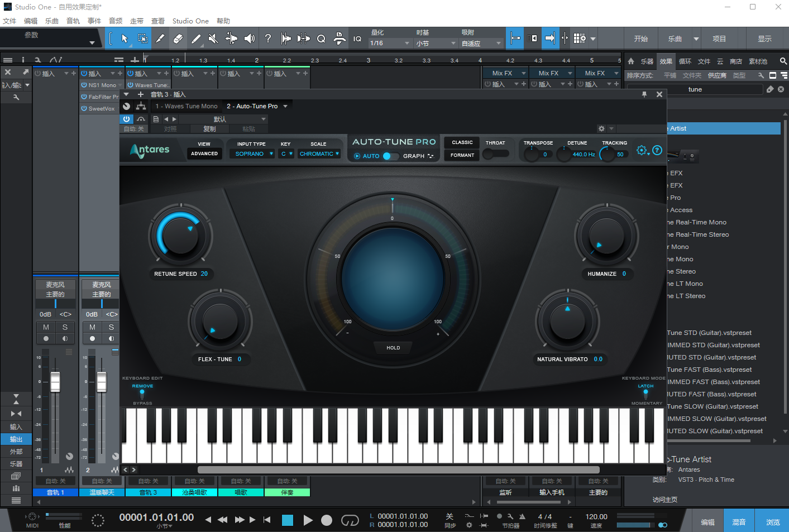Open plugin preset 默认 dropdown
This screenshot has width=789, height=532.
222,119
